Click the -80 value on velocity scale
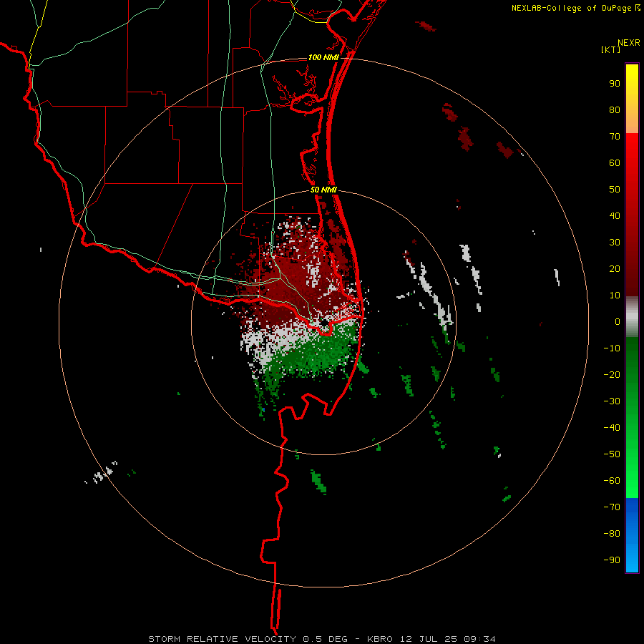This screenshot has width=644, height=644. coord(612,534)
